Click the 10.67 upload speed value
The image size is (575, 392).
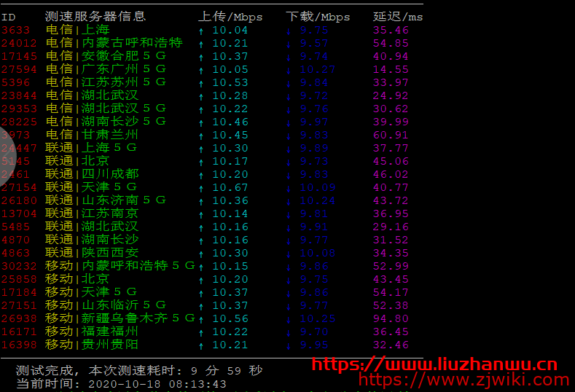230,187
